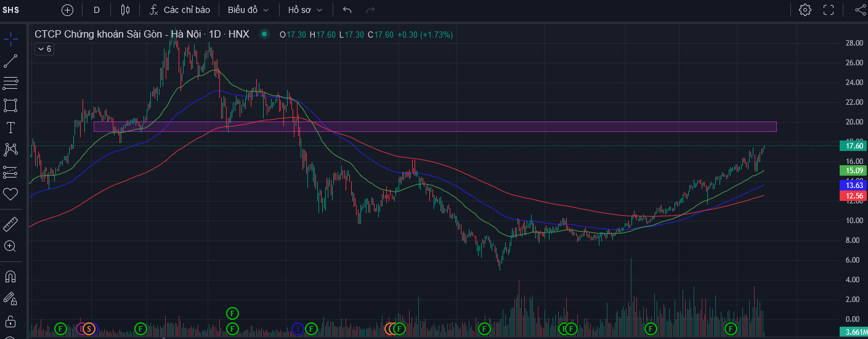
Task: Click the heart favorites icon
Action: (10, 194)
